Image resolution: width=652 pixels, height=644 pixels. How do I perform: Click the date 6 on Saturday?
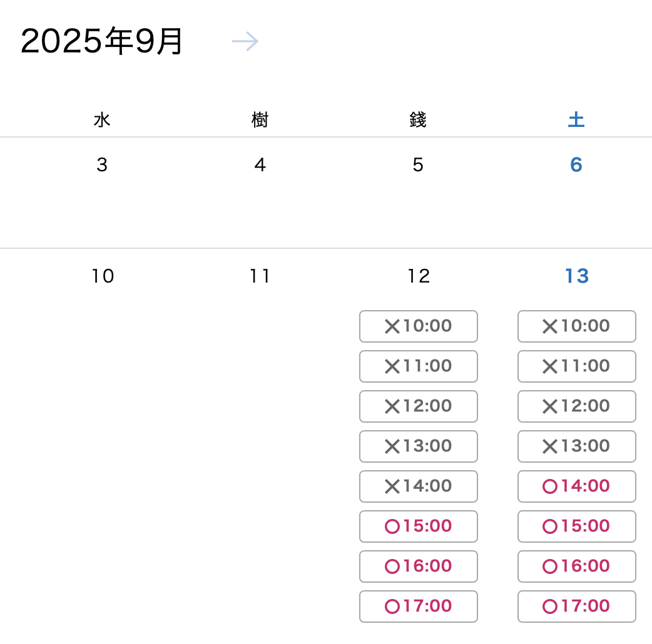point(576,164)
